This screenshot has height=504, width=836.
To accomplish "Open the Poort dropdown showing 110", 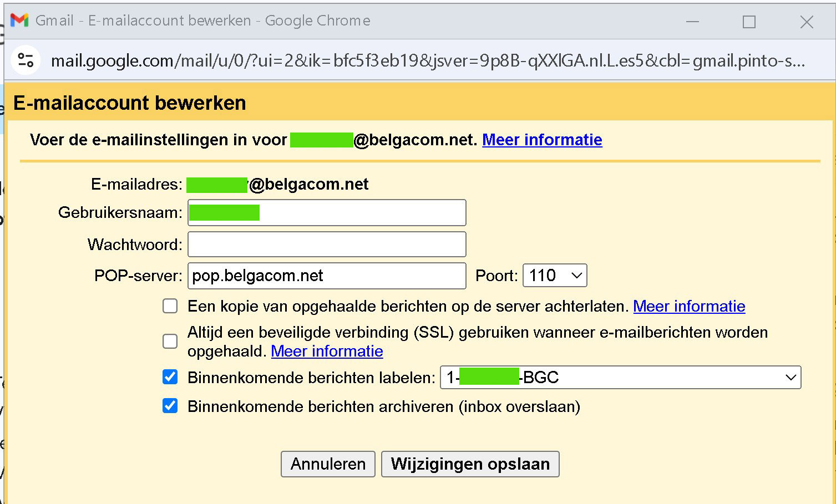I will click(x=555, y=276).
